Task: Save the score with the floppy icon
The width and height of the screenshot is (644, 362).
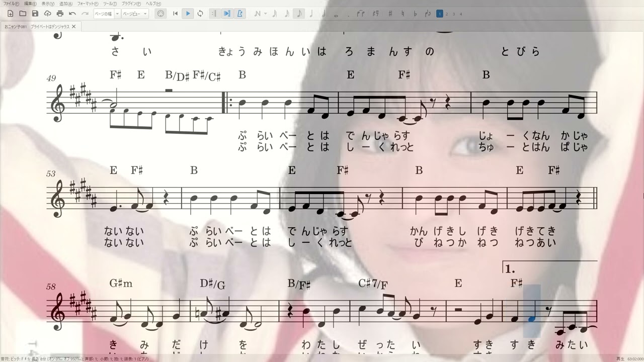Action: pyautogui.click(x=35, y=14)
